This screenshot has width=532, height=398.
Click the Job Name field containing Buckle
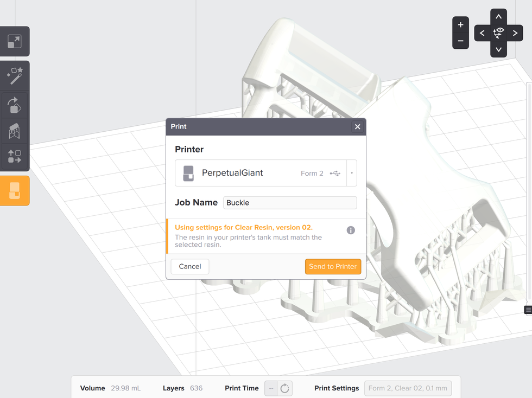click(290, 203)
